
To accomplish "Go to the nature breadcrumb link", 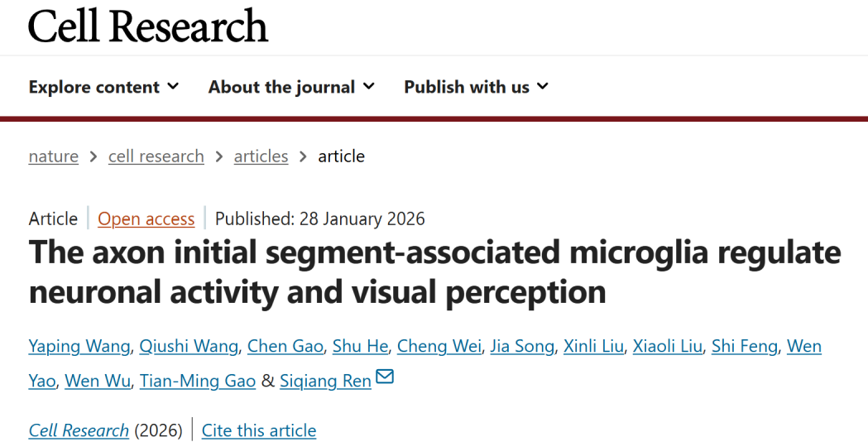I will tap(54, 156).
